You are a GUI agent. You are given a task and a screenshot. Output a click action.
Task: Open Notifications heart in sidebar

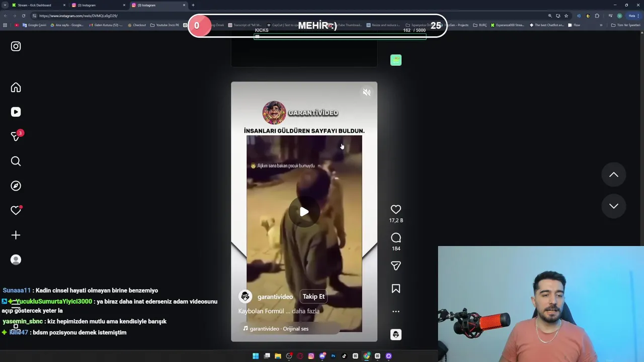(16, 210)
